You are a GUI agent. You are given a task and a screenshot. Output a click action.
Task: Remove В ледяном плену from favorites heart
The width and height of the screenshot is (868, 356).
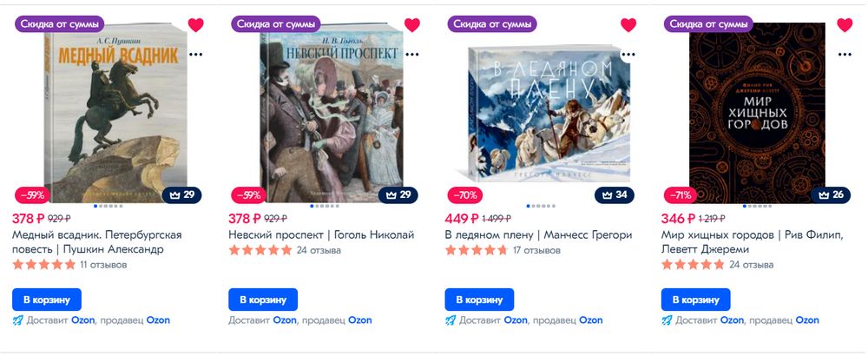[x=628, y=25]
